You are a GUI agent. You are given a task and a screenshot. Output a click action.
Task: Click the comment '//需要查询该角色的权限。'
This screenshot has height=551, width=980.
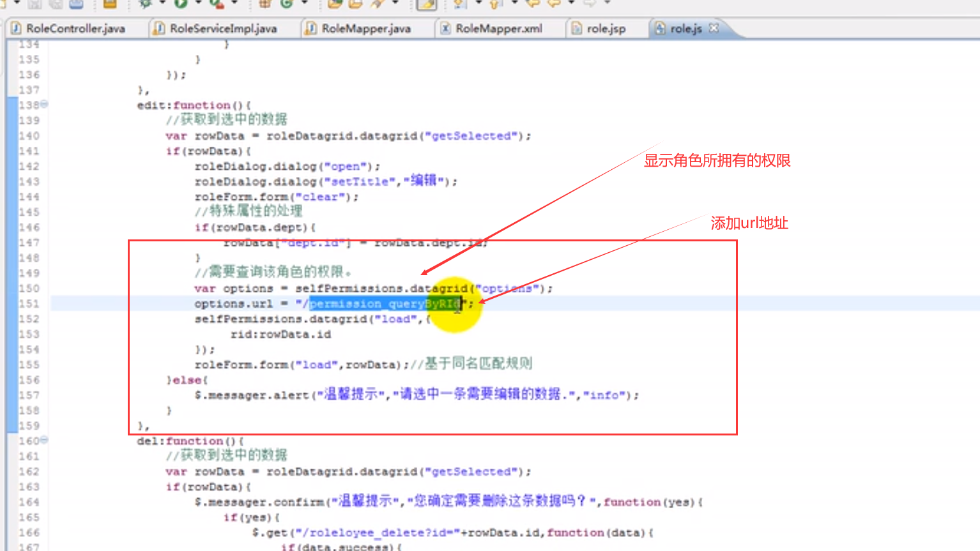click(x=273, y=272)
